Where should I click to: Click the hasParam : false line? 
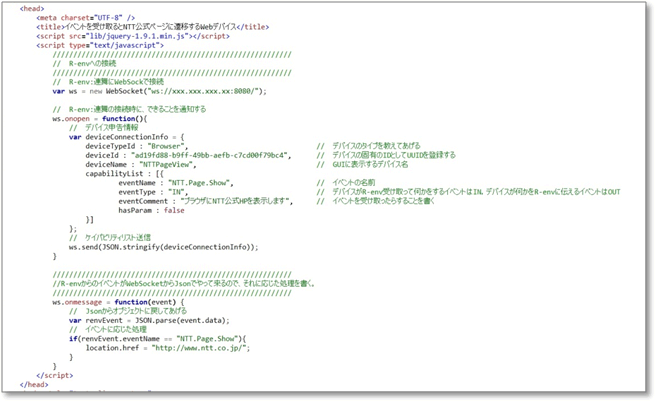(x=151, y=210)
